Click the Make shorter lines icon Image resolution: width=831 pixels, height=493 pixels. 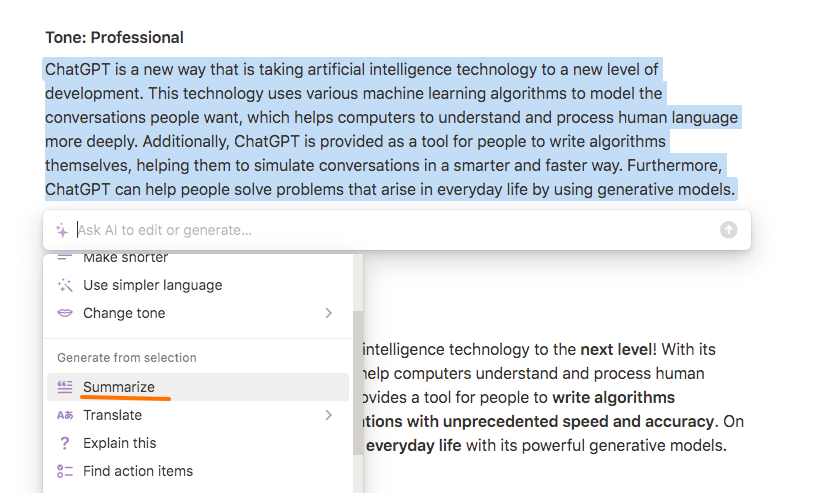[65, 258]
